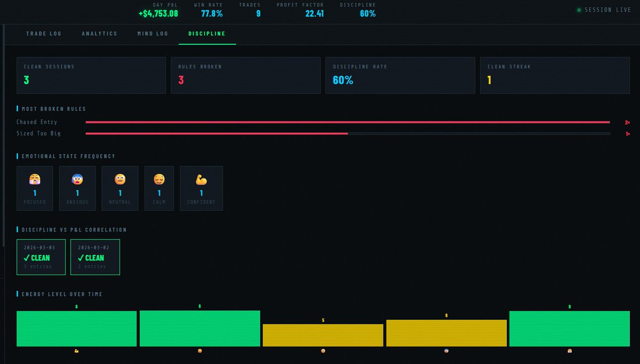This screenshot has width=640, height=364.
Task: Switch to the Trade Log tab
Action: point(44,34)
